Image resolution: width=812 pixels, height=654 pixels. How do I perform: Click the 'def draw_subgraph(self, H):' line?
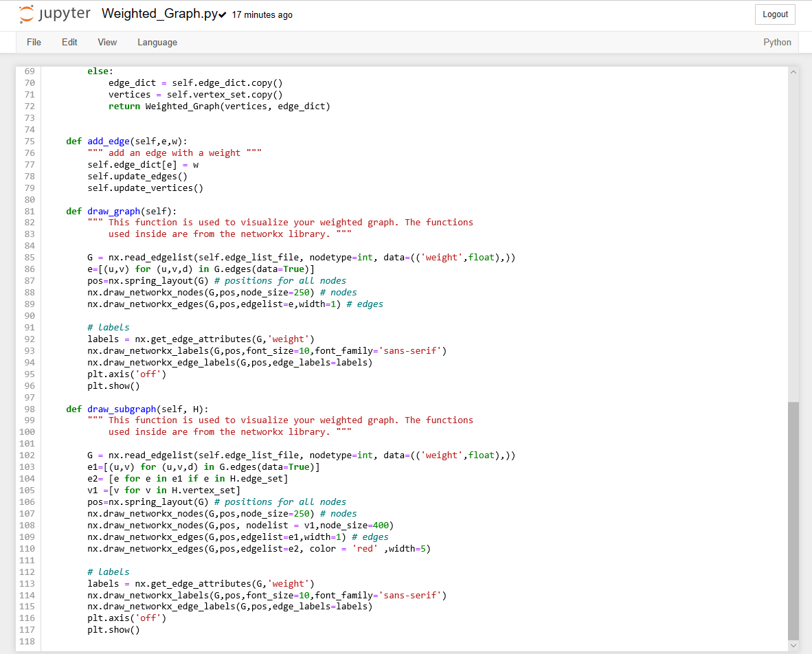137,409
